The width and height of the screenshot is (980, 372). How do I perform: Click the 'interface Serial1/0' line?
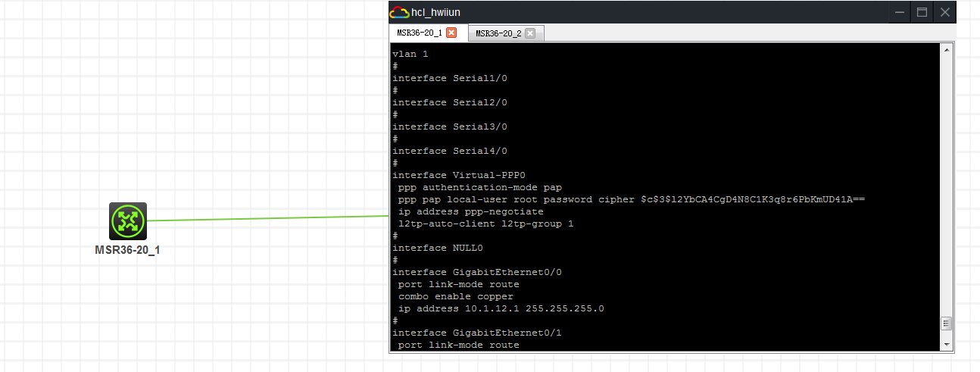[450, 78]
